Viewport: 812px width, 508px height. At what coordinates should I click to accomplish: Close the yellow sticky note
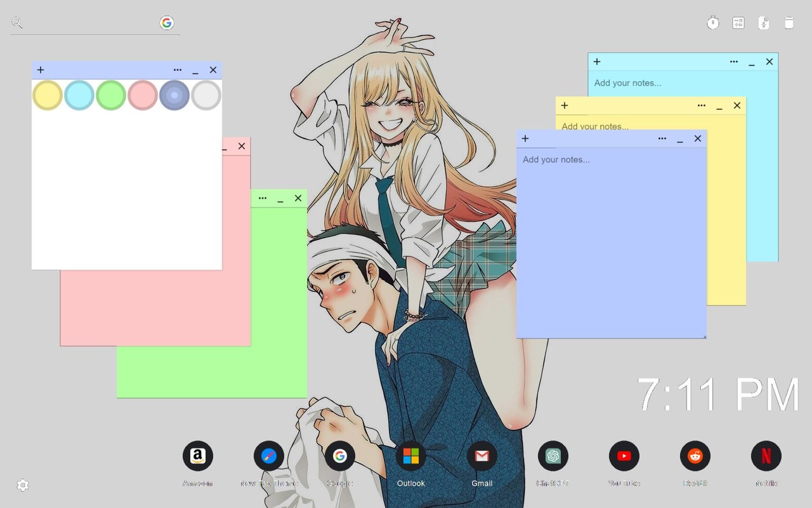click(737, 105)
